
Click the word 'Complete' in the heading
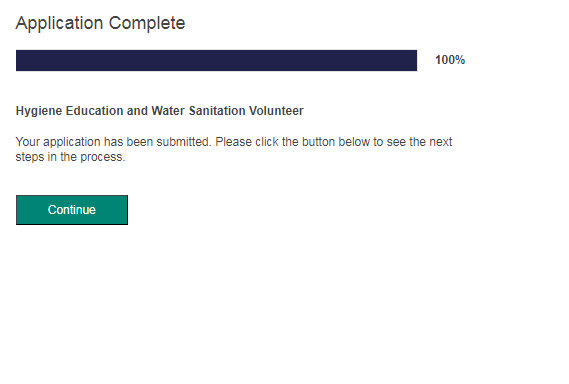point(147,23)
